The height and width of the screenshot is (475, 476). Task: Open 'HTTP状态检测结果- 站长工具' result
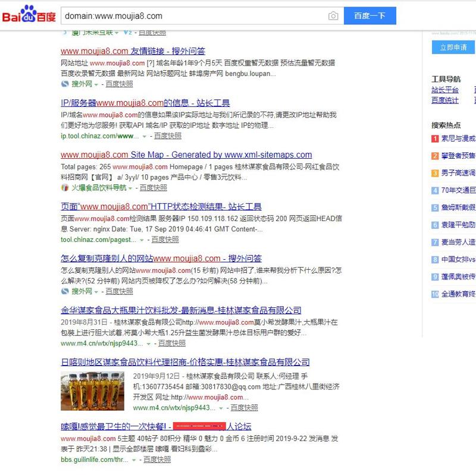[x=161, y=207]
